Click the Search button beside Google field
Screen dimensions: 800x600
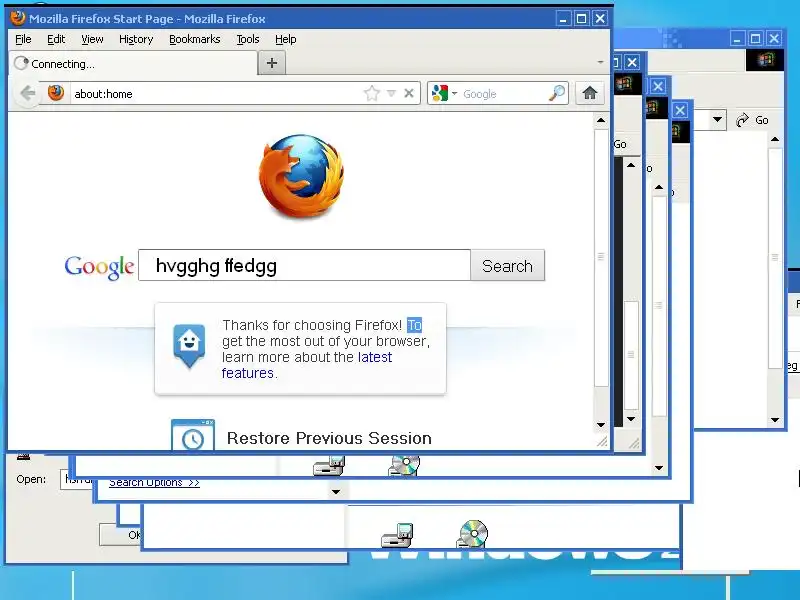coord(508,265)
